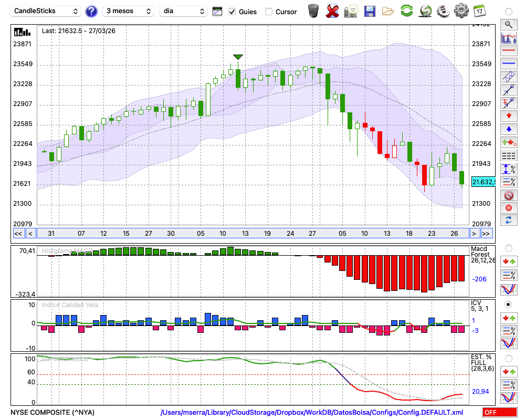Select the magnifying glass zoom tool
Viewport: 525px width, 420px height.
tap(509, 25)
